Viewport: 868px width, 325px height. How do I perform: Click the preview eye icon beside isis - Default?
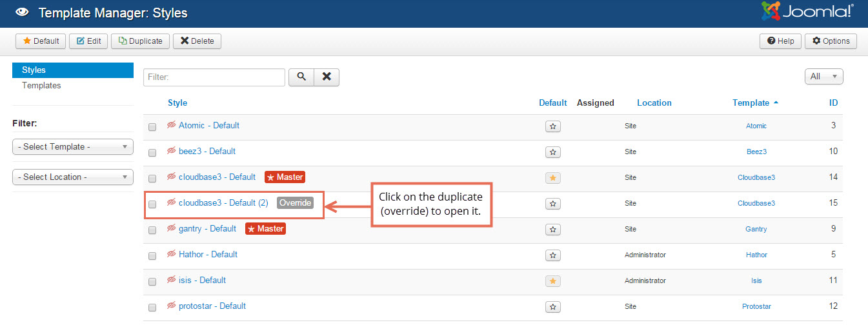(172, 280)
